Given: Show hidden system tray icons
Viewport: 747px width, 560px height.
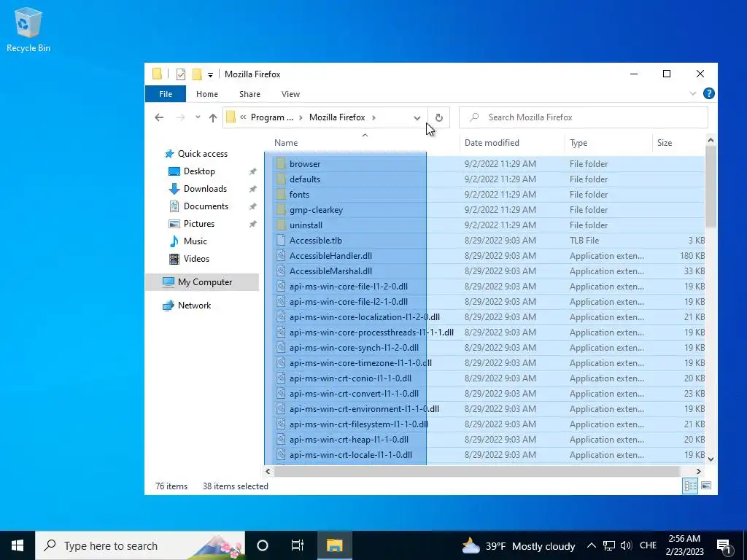Looking at the screenshot, I should coord(591,545).
